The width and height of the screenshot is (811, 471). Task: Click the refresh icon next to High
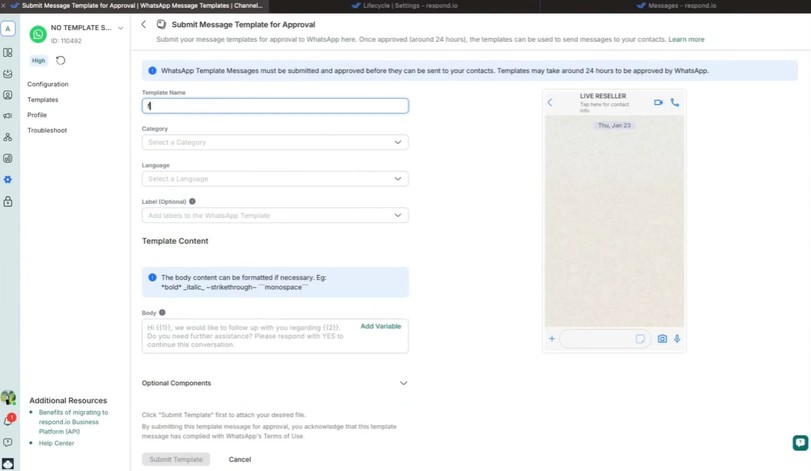click(61, 60)
